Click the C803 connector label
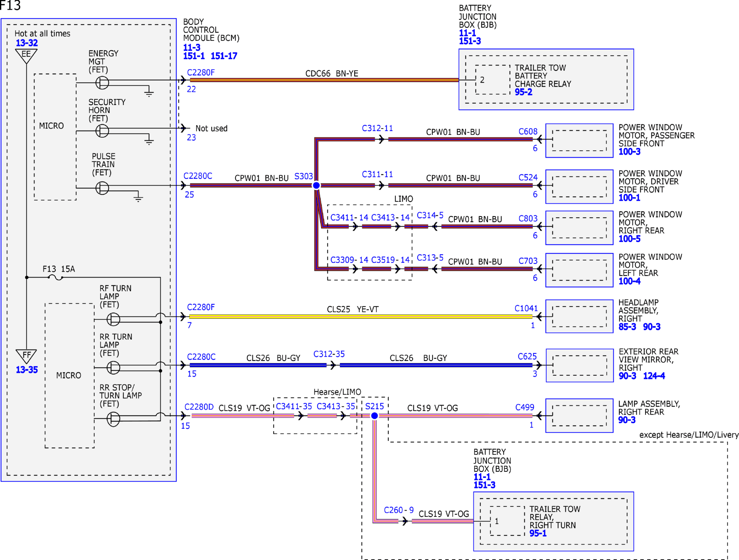 click(528, 219)
